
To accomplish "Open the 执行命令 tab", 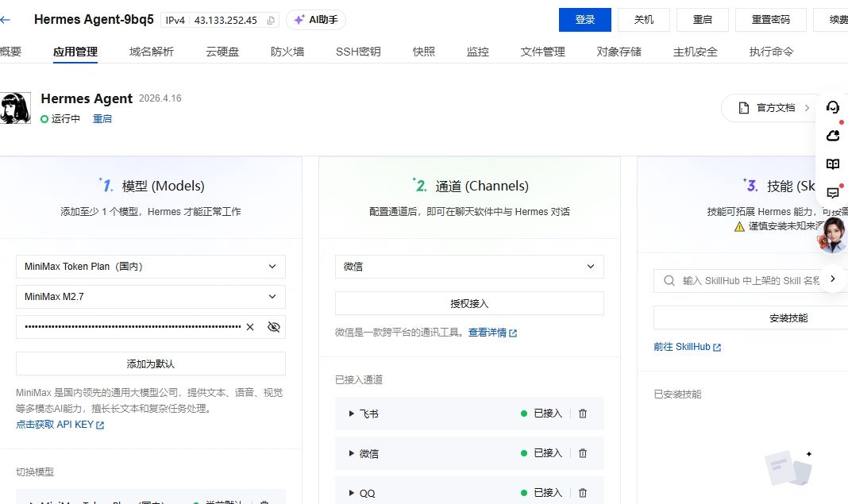I will click(x=771, y=52).
